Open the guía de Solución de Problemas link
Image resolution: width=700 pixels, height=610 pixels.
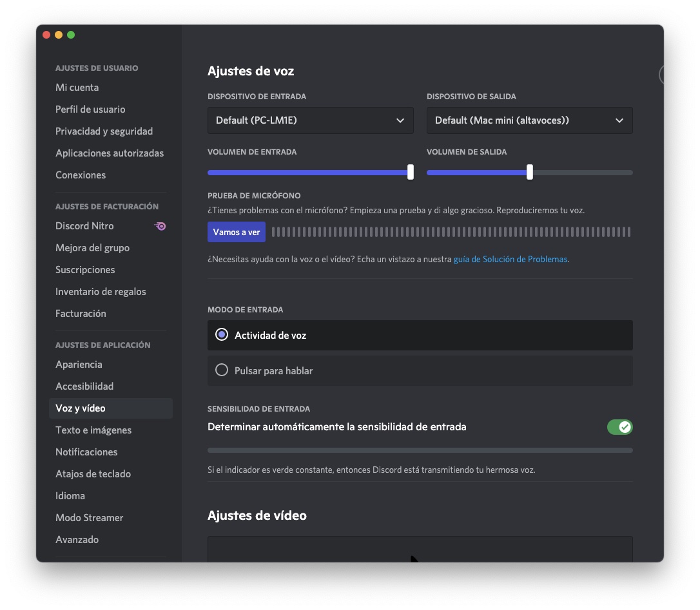coord(510,260)
